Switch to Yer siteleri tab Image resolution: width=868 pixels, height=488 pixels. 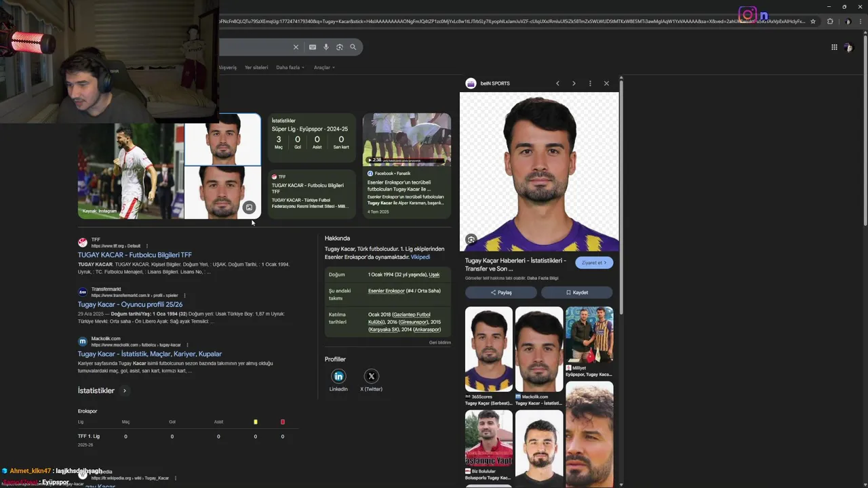pos(256,68)
